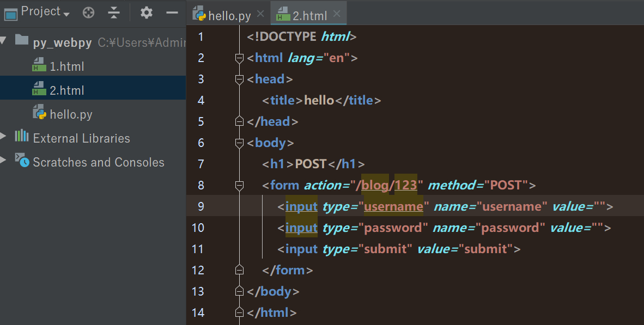Image resolution: width=644 pixels, height=325 pixels.
Task: Close the hello.py editor tab
Action: point(260,14)
